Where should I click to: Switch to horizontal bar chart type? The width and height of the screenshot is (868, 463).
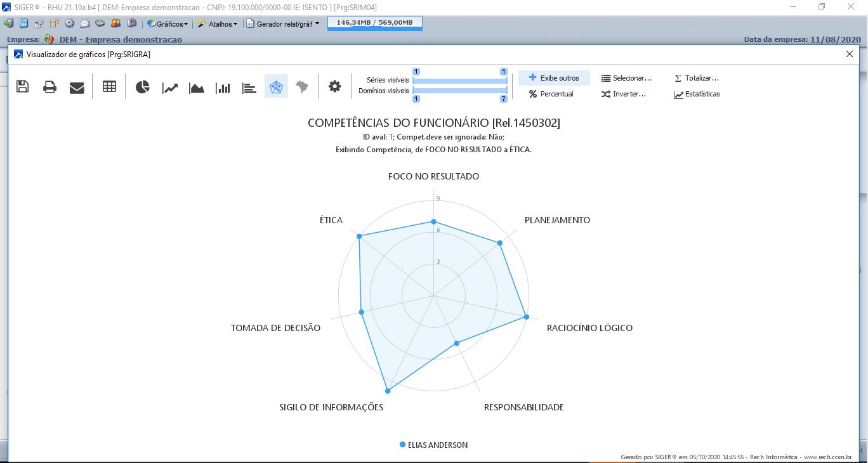(x=249, y=88)
